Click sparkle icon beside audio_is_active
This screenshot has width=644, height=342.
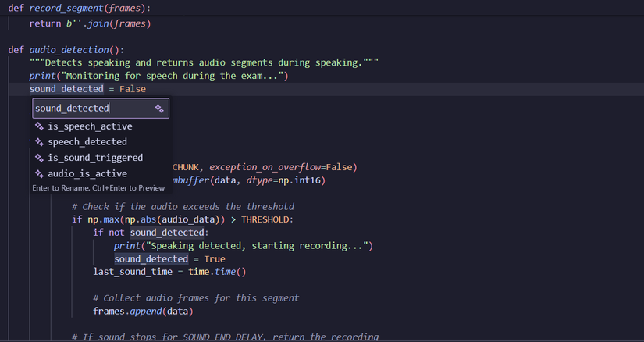click(x=39, y=173)
